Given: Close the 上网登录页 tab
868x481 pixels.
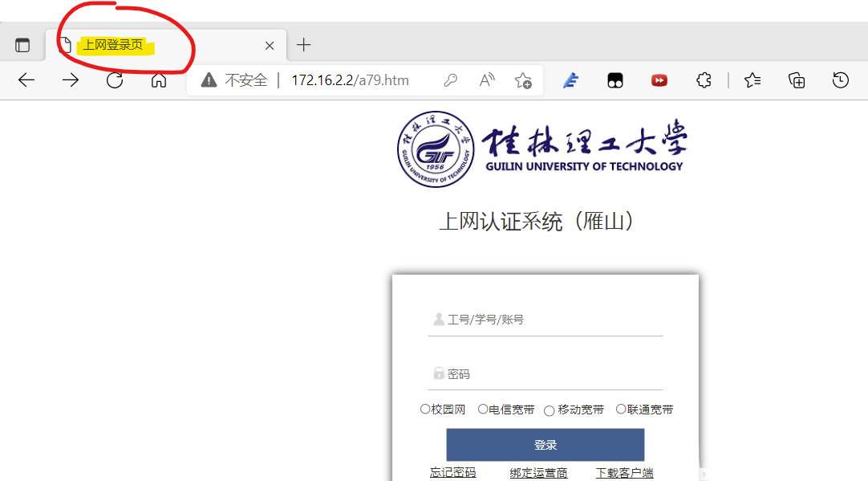Looking at the screenshot, I should pos(270,46).
